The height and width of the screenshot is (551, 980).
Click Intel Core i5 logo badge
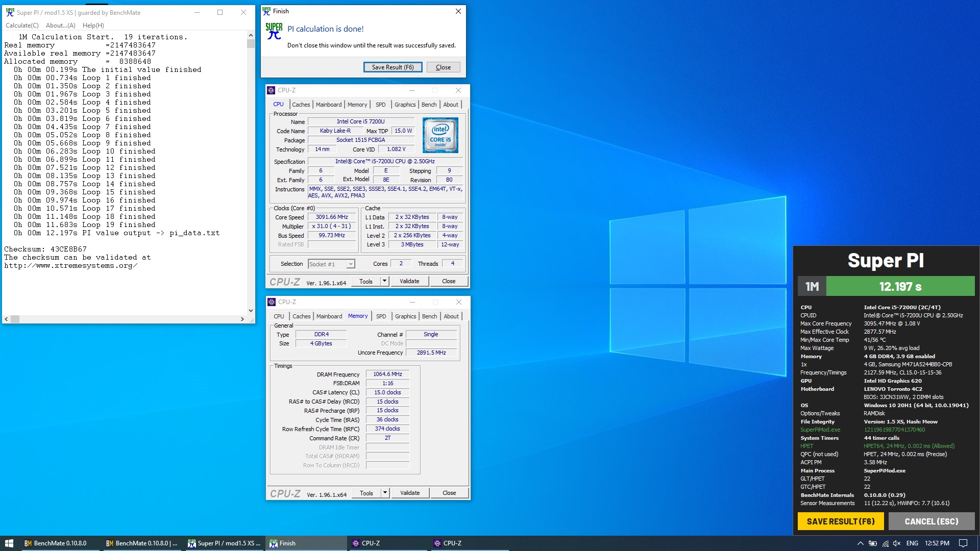[x=440, y=135]
